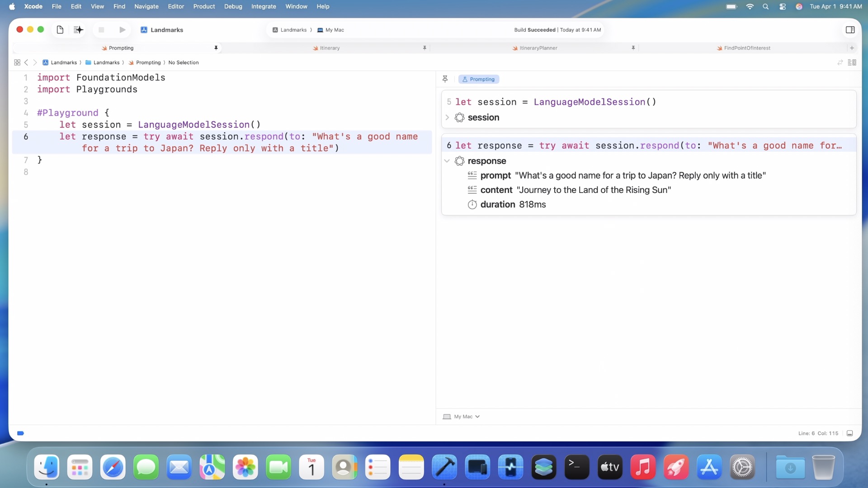Select My Mac run destination in toolbar
868x488 pixels.
tap(334, 30)
